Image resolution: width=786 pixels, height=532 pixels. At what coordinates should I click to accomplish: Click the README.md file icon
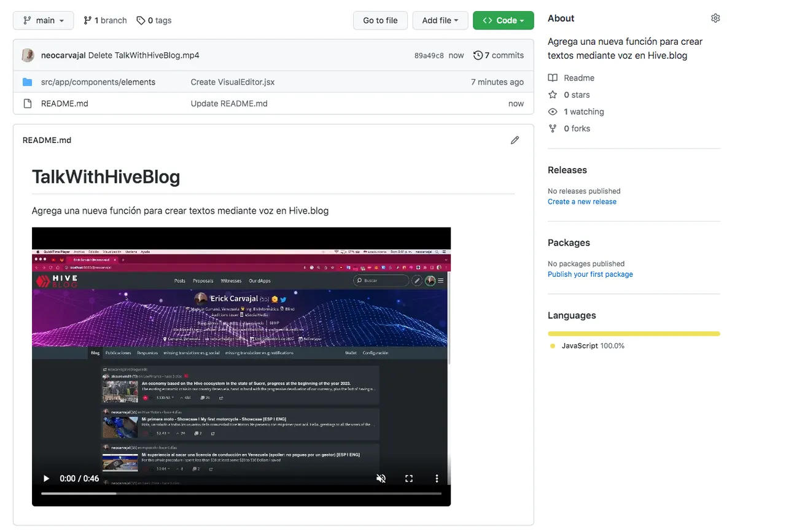click(x=28, y=104)
